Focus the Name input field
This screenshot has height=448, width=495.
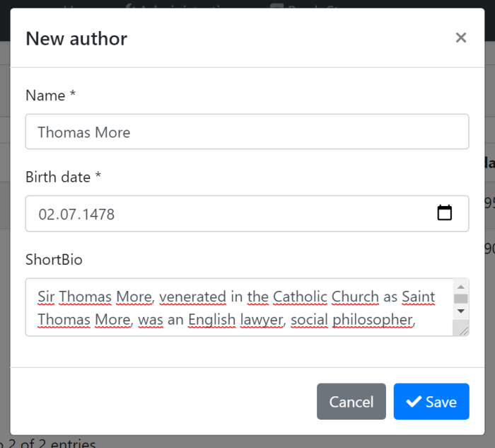pos(247,132)
